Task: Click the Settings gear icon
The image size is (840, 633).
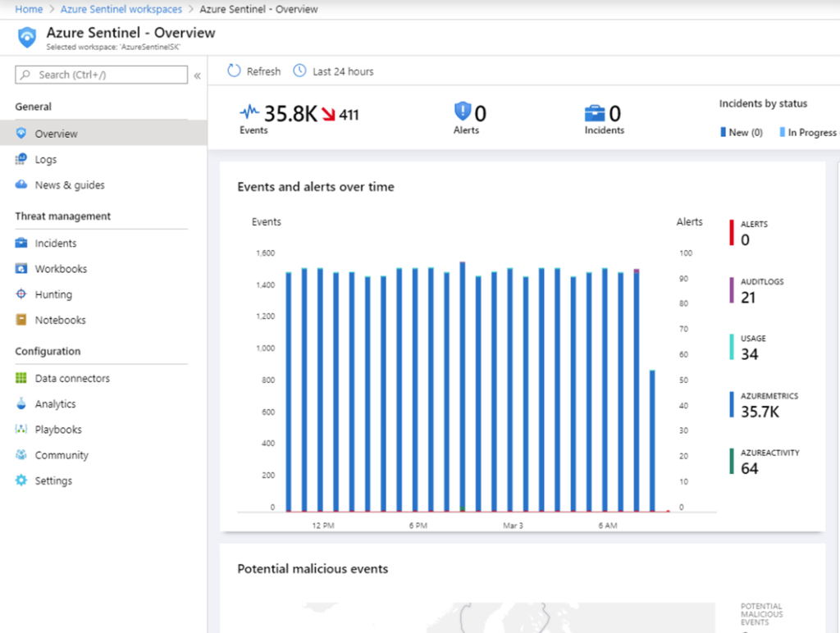Action: click(21, 480)
